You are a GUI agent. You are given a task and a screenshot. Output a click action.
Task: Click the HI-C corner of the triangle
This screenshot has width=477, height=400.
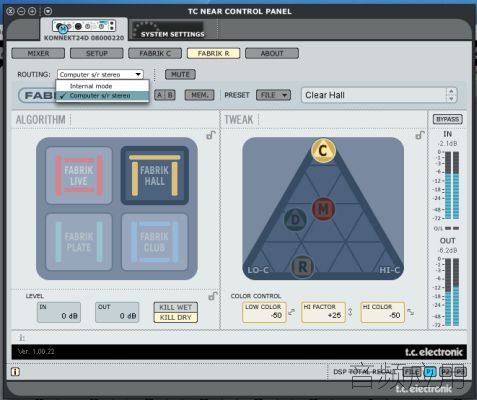[x=389, y=270]
